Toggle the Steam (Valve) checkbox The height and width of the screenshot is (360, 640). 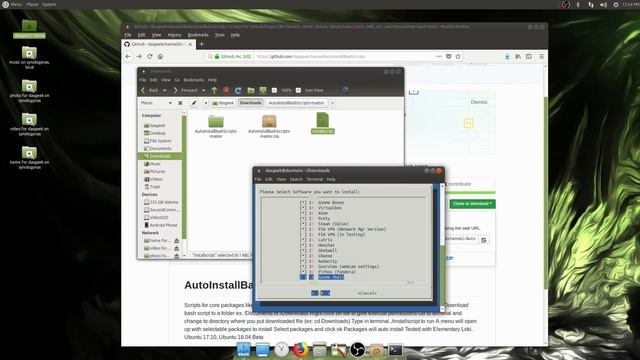pyautogui.click(x=303, y=224)
